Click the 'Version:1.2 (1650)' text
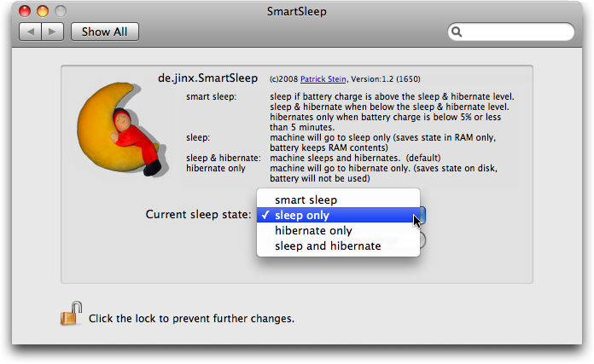Image resolution: width=594 pixels, height=364 pixels. [385, 79]
